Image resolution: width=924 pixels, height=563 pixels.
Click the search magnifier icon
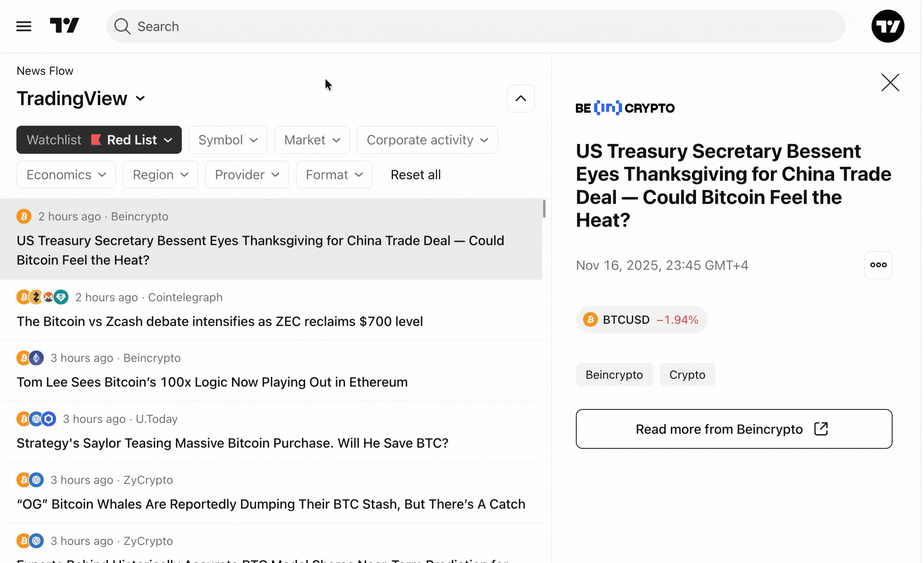[122, 26]
